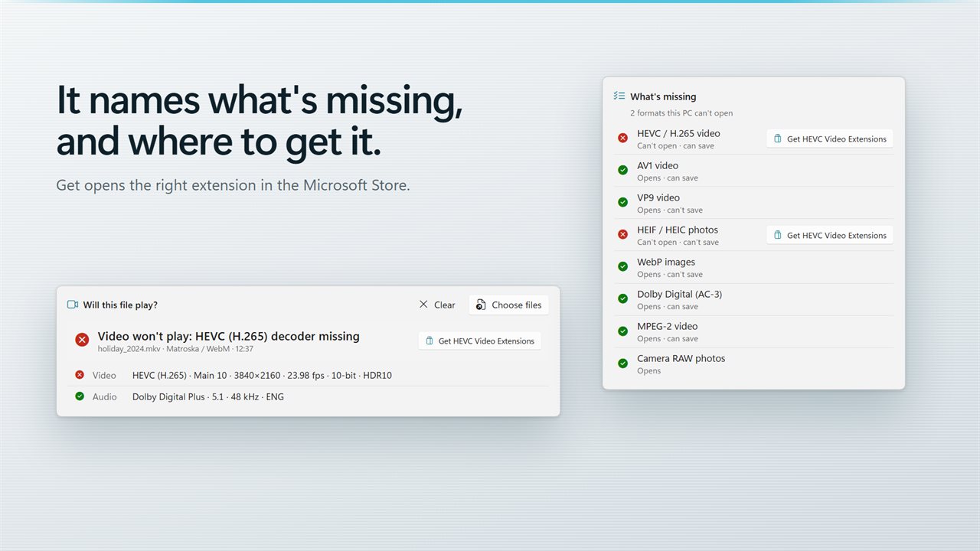Click the green check icon beside Camera RAW photos
Screen dimensions: 980x551
(623, 364)
